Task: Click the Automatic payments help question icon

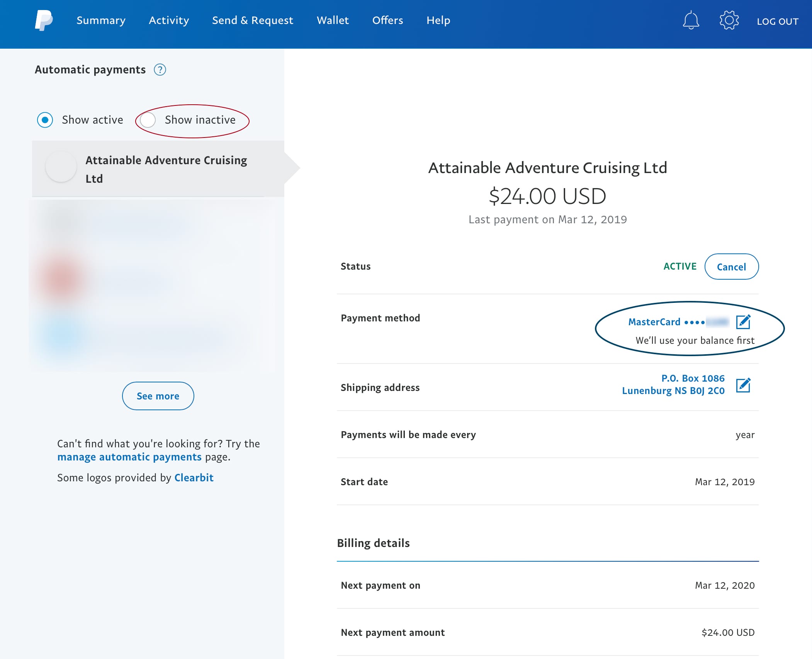Action: [x=160, y=70]
